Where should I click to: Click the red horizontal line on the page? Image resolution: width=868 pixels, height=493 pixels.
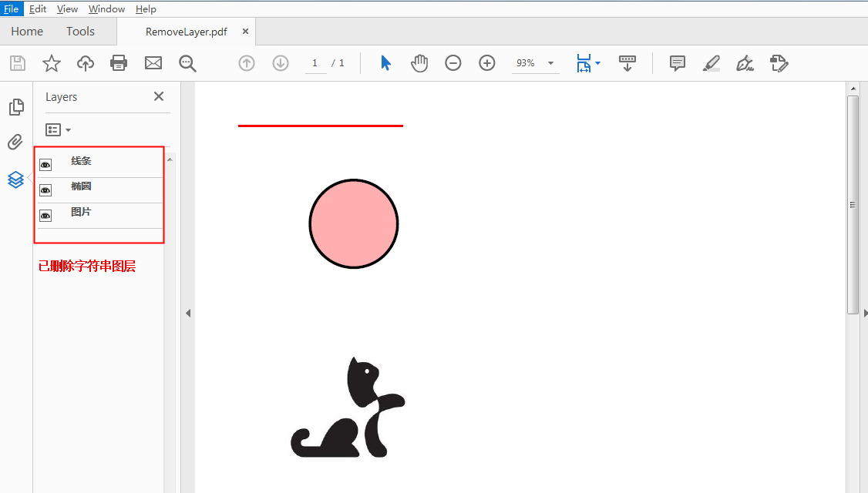click(321, 126)
